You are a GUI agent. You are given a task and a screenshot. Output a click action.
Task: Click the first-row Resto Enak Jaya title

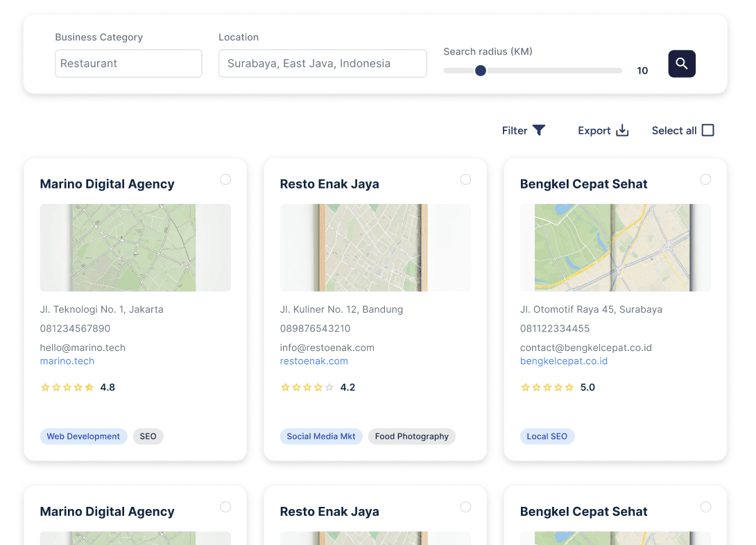(x=329, y=184)
